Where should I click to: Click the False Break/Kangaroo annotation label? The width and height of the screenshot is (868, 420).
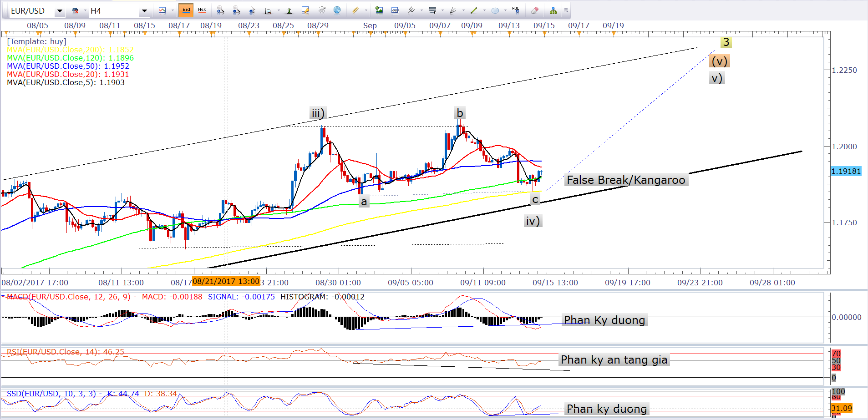(x=626, y=180)
